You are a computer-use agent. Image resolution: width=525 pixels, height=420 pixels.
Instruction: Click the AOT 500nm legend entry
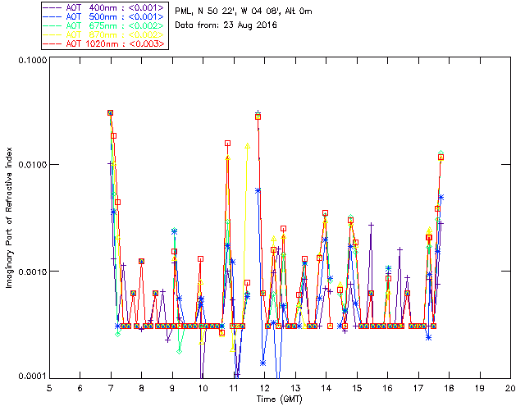[x=104, y=16]
